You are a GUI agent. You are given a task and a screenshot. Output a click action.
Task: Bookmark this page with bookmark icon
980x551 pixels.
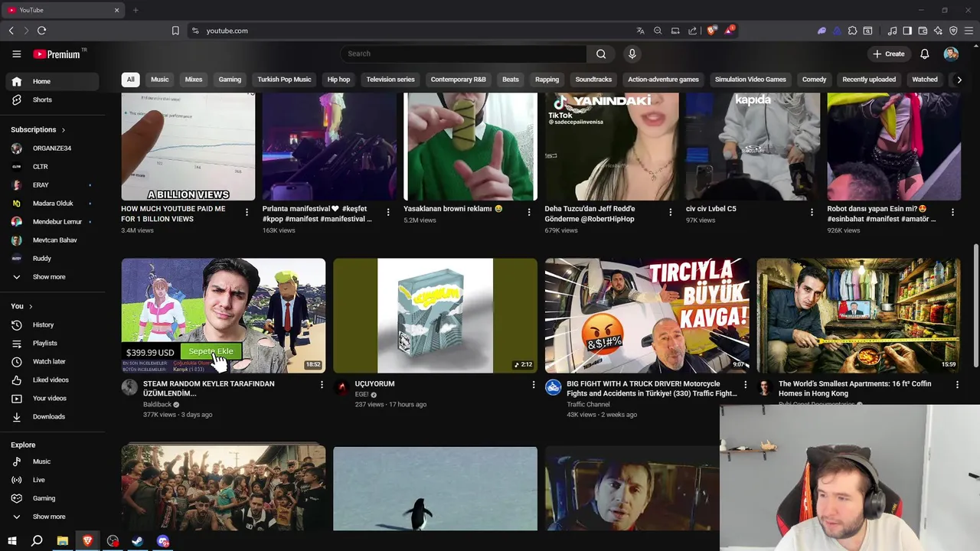pos(175,31)
